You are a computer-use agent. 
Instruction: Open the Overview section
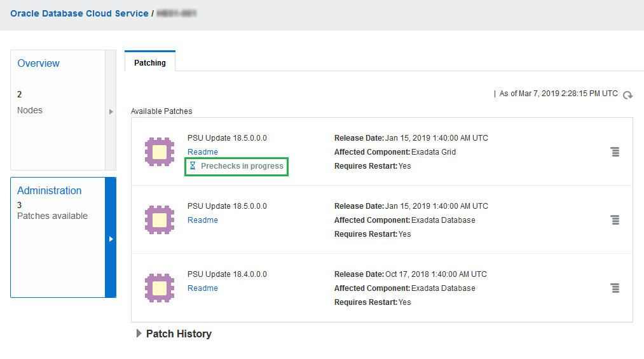[x=38, y=64]
